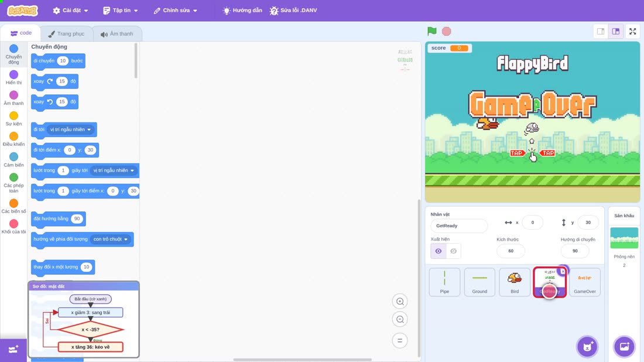Screen dimensions: 644x362
Task: Click the Sửa lỗi .DANV button
Action: point(293,11)
